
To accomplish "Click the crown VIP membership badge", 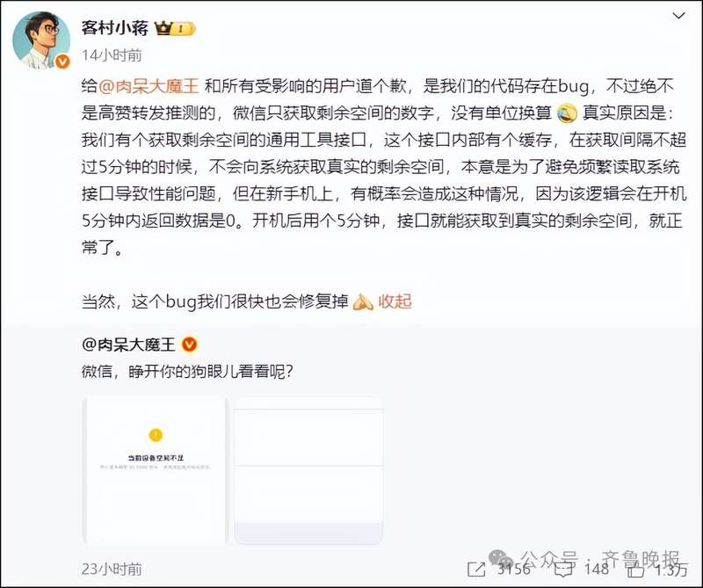I will click(175, 29).
